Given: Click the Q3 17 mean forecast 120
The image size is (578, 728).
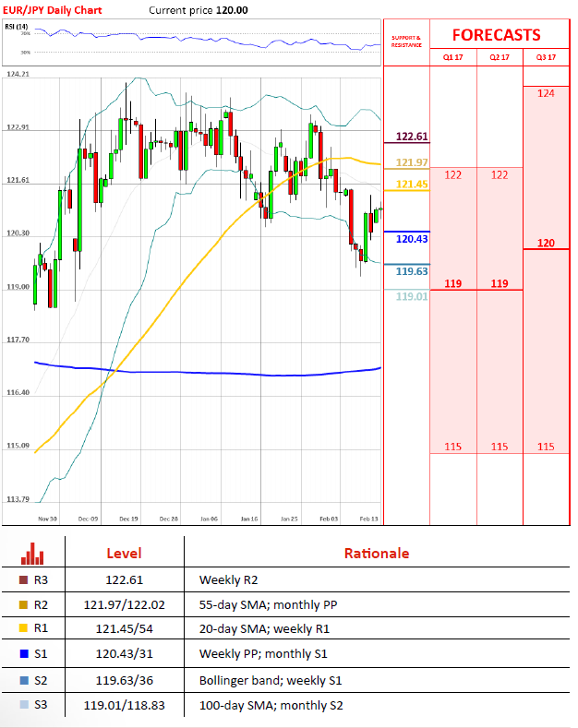Looking at the screenshot, I should (x=546, y=243).
